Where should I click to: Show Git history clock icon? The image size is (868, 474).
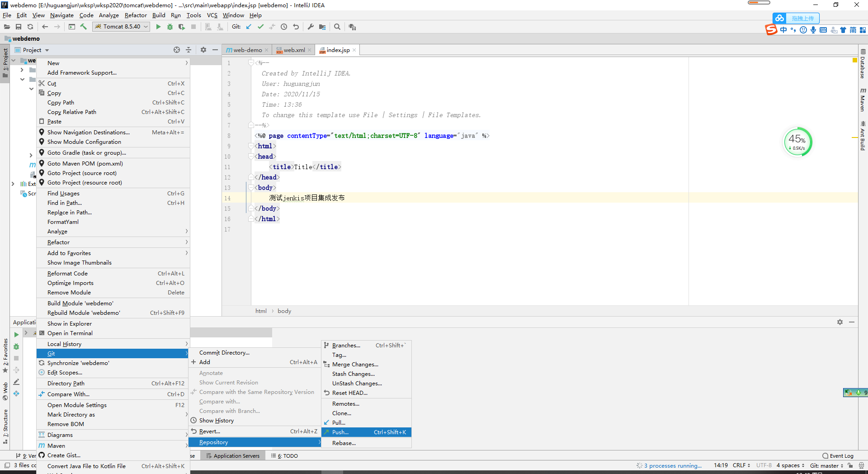[x=284, y=27]
